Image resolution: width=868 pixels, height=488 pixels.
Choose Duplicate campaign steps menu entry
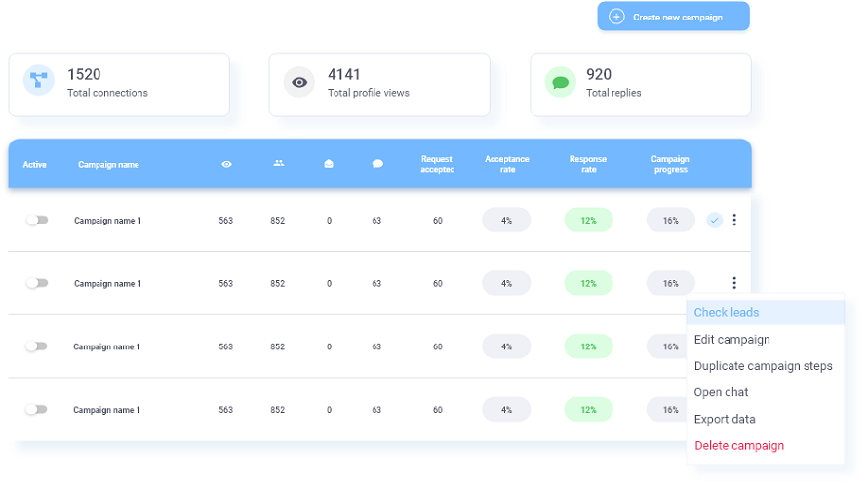(765, 366)
